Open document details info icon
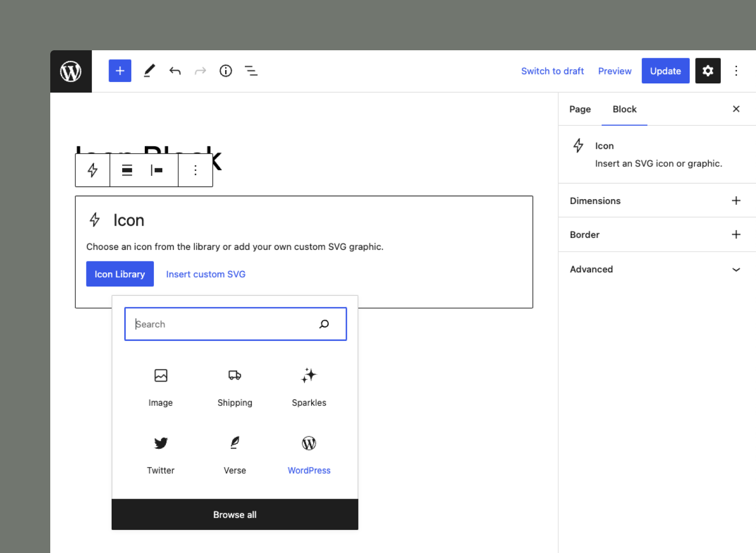The image size is (756, 553). [226, 71]
